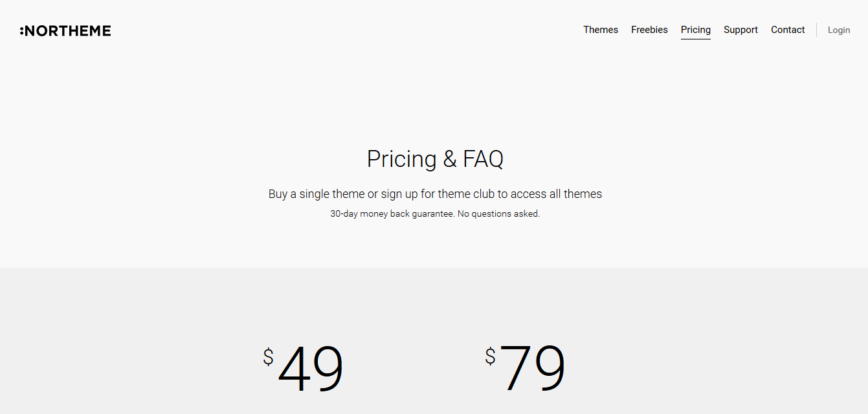Screen dimensions: 868x414
Task: Select the 49 price figure
Action: tap(311, 369)
